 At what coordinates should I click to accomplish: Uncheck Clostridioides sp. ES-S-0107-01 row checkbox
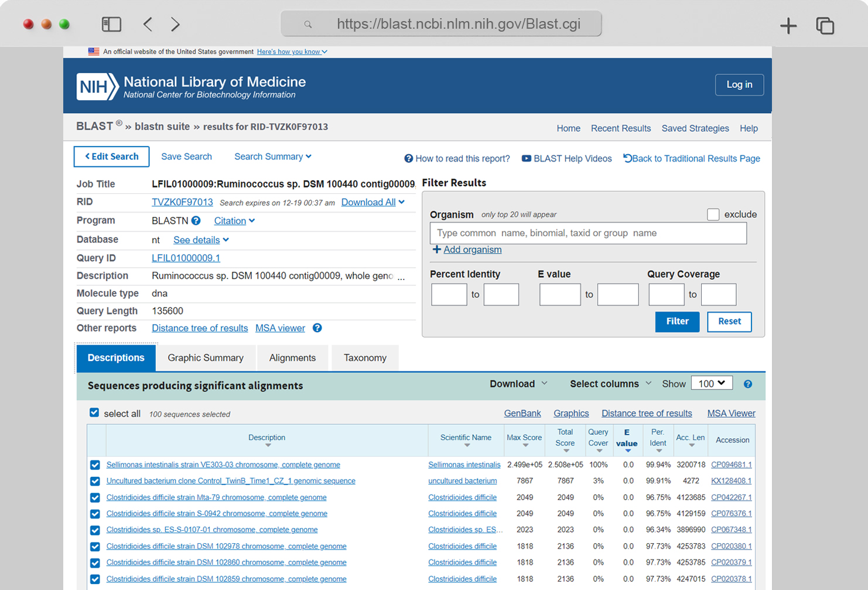tap(95, 530)
